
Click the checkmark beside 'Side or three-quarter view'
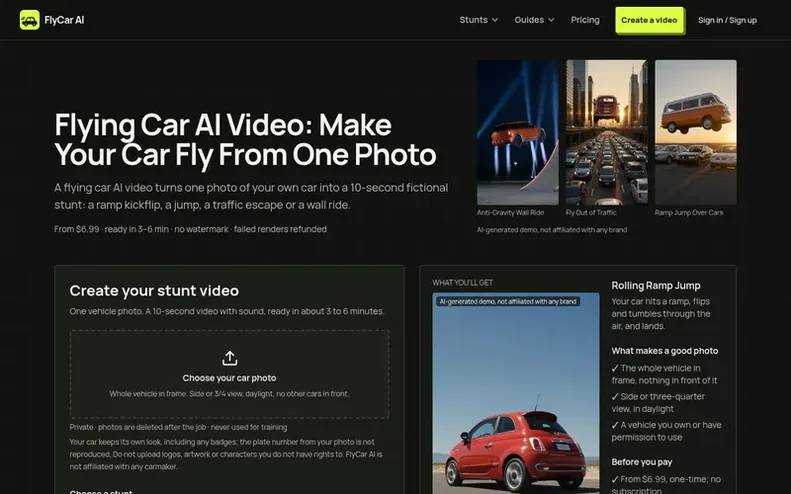coord(615,397)
